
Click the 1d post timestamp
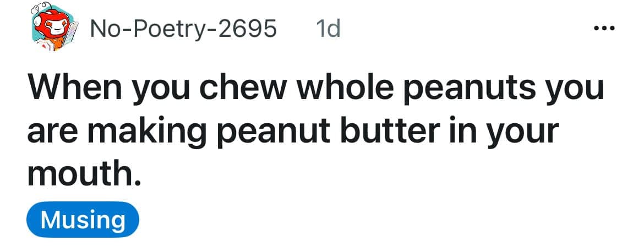328,28
